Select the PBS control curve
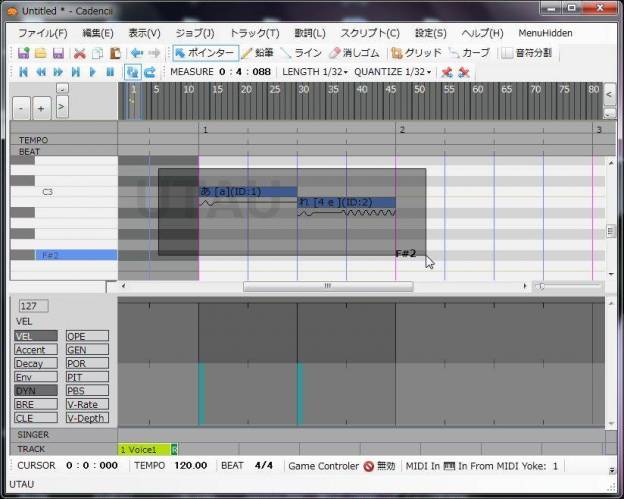Image resolution: width=624 pixels, height=499 pixels. 87,391
